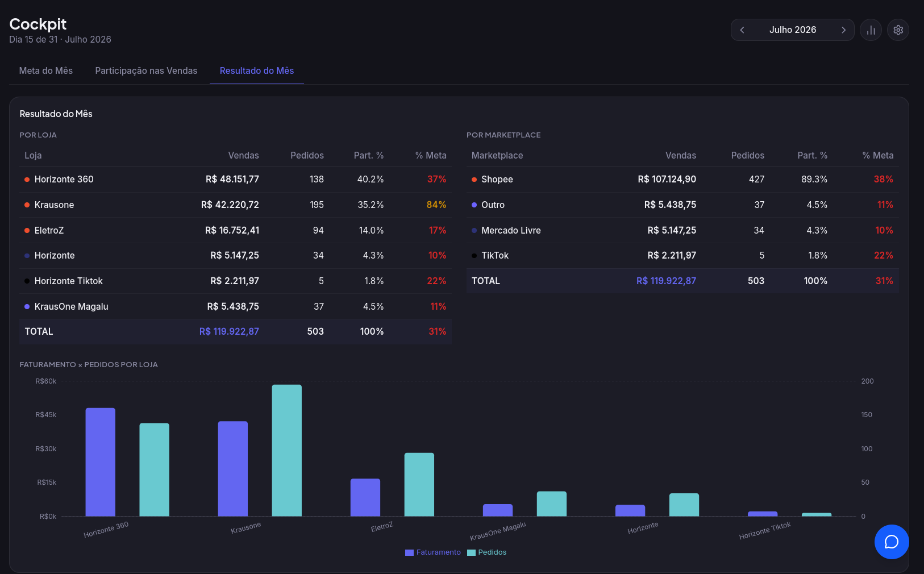This screenshot has height=574, width=924.
Task: Click Pedidos bar for KrausOne Magalu
Action: pyautogui.click(x=552, y=504)
